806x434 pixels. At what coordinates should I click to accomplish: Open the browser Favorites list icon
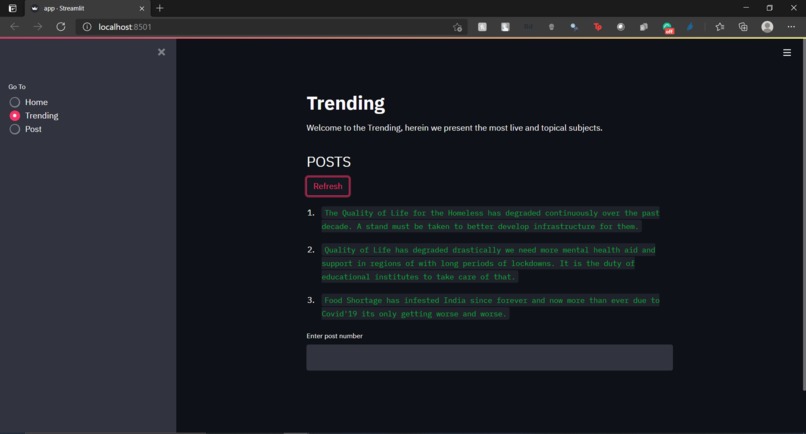[x=720, y=27]
